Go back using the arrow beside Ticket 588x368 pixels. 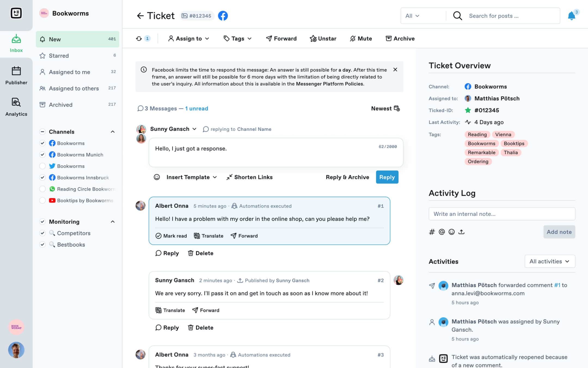tap(140, 16)
